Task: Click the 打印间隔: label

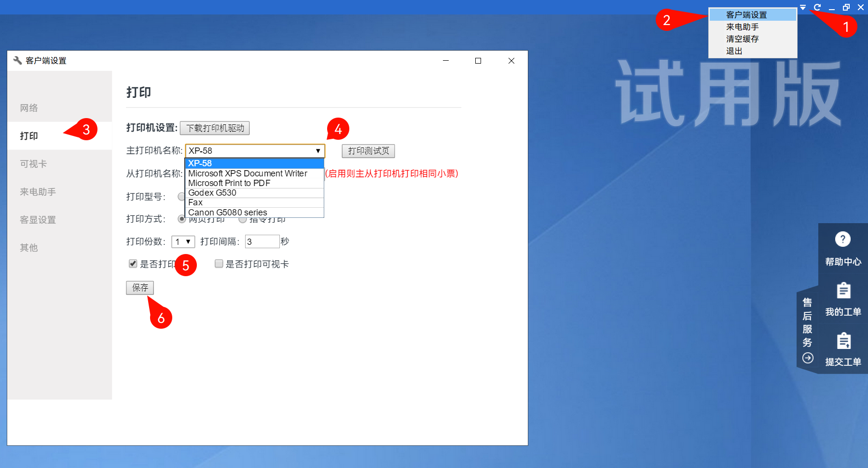Action: [x=220, y=241]
